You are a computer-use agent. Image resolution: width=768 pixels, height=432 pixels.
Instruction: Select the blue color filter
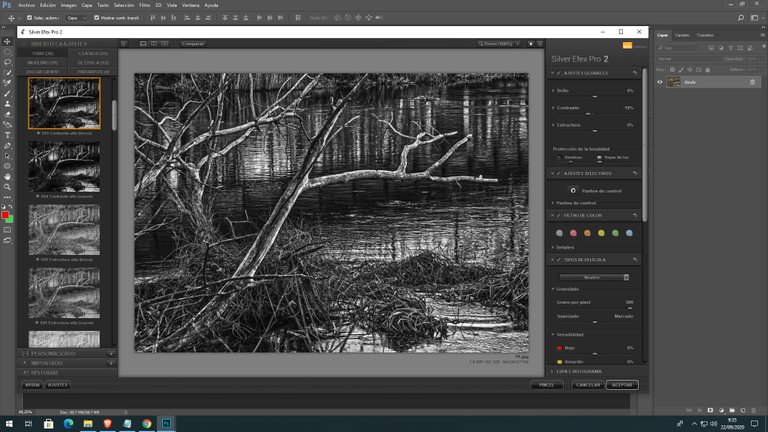(x=629, y=233)
